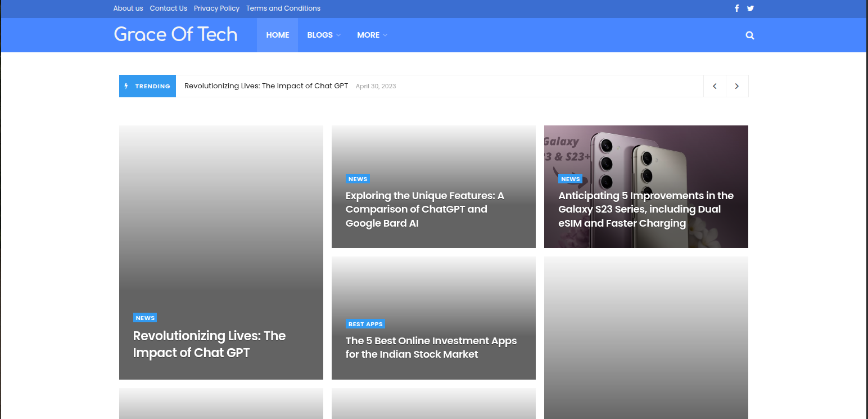Screen dimensions: 868x419
Task: Click the search magnifier icon
Action: tap(749, 35)
